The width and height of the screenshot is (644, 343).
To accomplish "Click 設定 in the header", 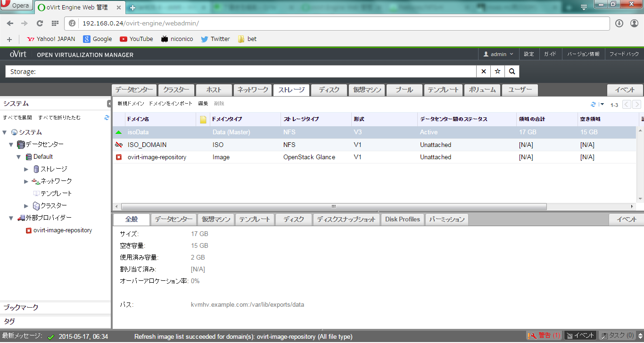I will [529, 54].
